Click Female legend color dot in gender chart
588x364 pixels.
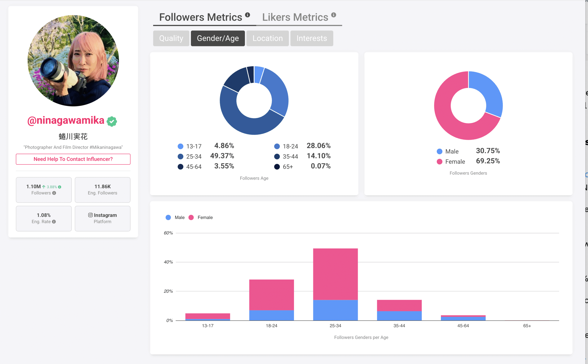pos(440,162)
